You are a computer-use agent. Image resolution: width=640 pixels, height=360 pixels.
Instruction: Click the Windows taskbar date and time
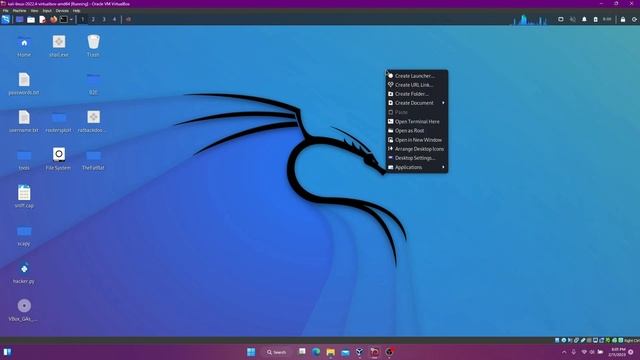pos(617,352)
